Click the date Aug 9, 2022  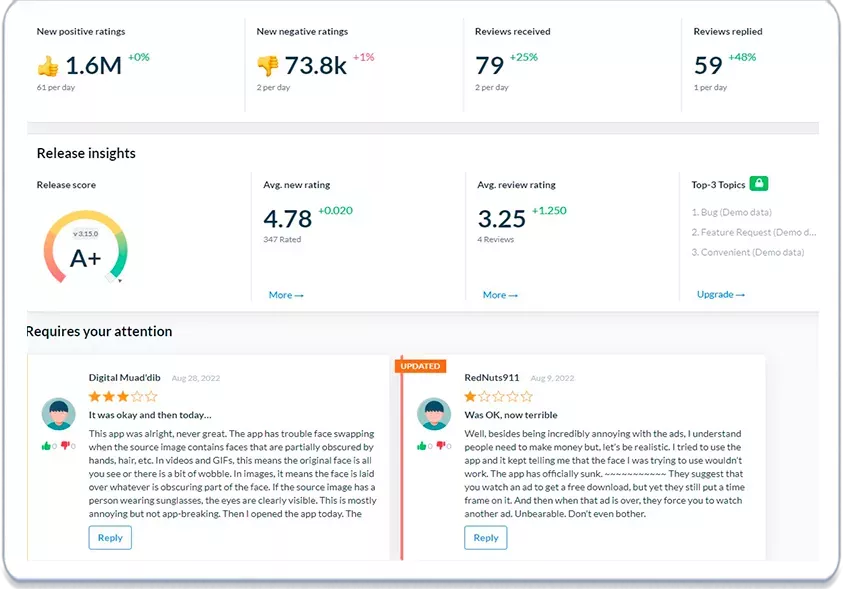point(552,378)
